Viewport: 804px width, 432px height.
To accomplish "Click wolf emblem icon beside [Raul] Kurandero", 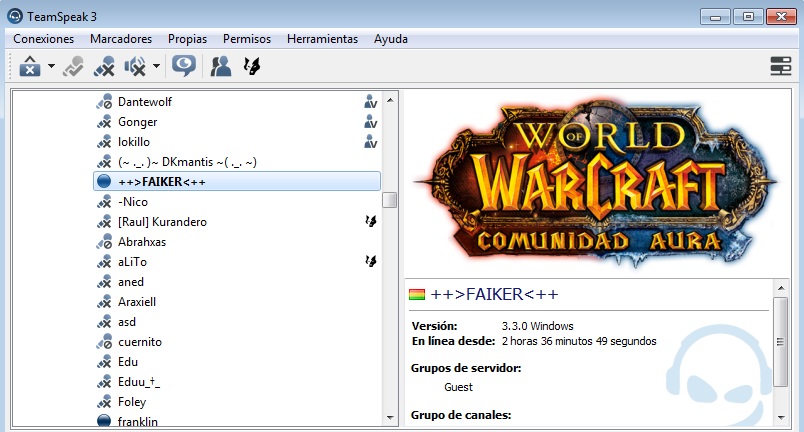I will (x=370, y=221).
